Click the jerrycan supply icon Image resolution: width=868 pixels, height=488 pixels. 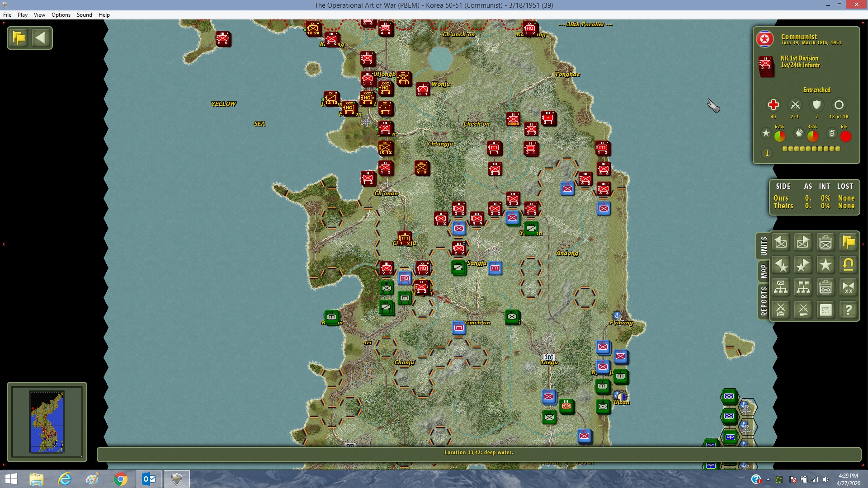click(832, 133)
